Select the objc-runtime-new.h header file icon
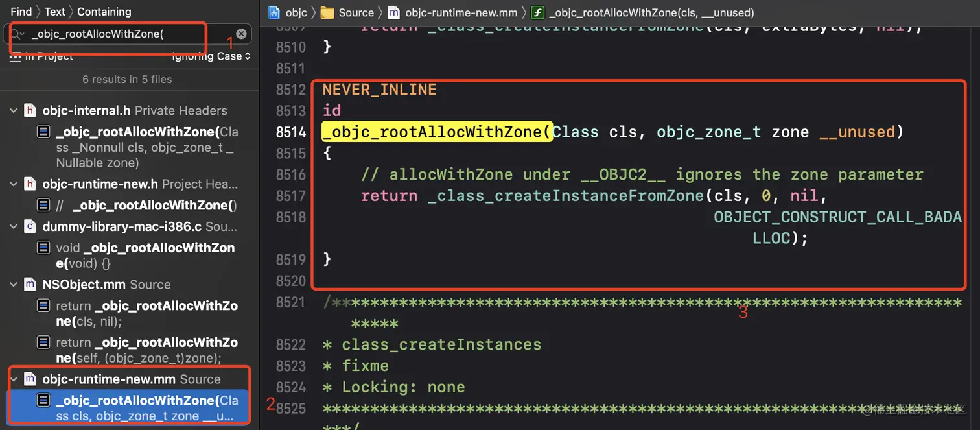This screenshot has width=980, height=430. coord(30,184)
